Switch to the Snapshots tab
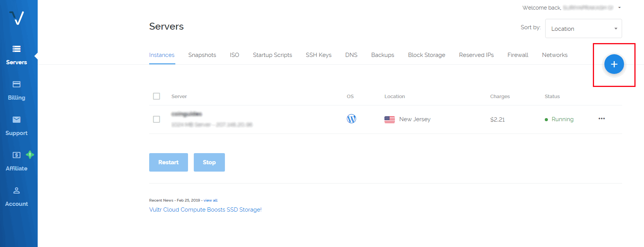 click(202, 55)
